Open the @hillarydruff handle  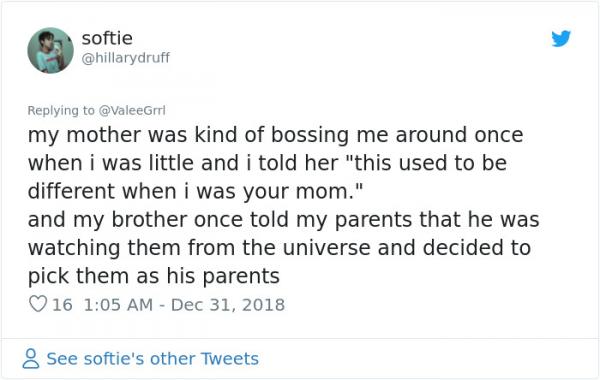click(x=126, y=58)
